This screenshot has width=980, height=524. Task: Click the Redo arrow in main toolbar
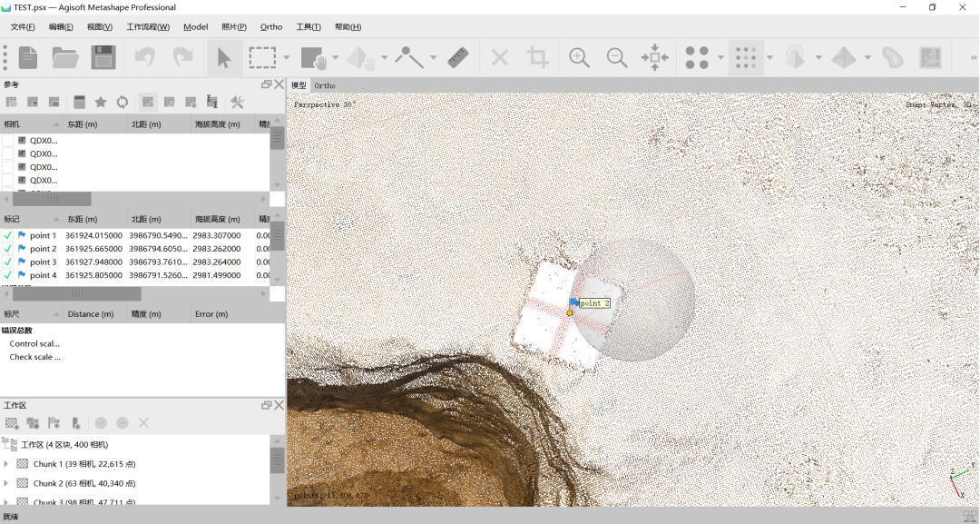pyautogui.click(x=182, y=57)
